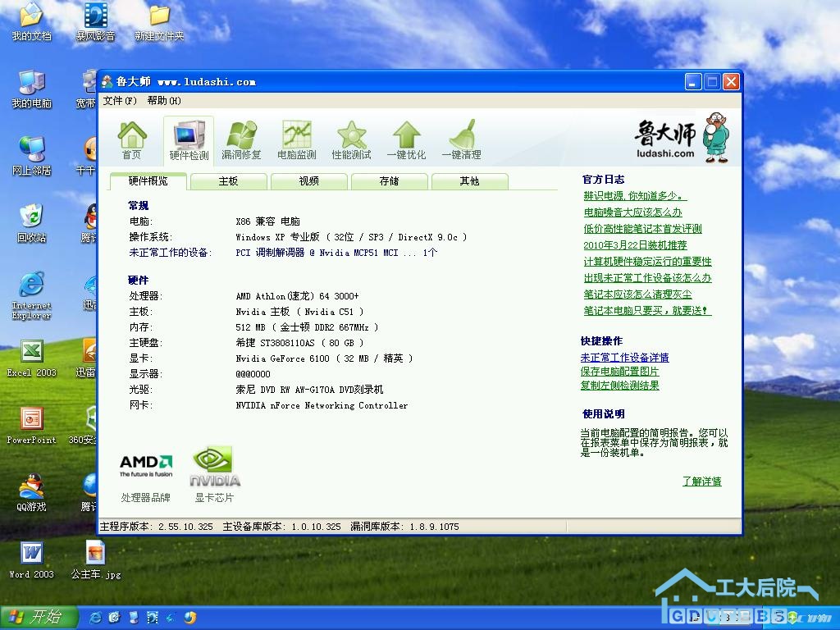This screenshot has width=840, height=630.
Task: Switch to the 视频 video tab
Action: pyautogui.click(x=308, y=181)
